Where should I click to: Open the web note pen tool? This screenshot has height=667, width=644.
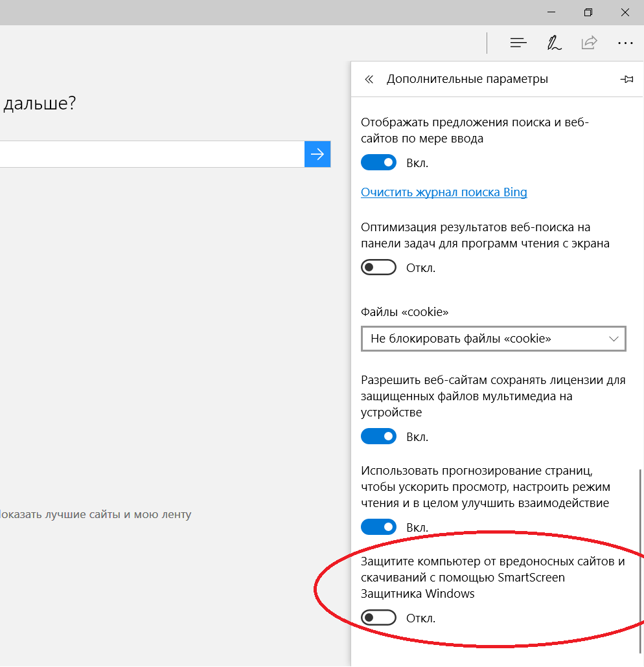(x=554, y=43)
